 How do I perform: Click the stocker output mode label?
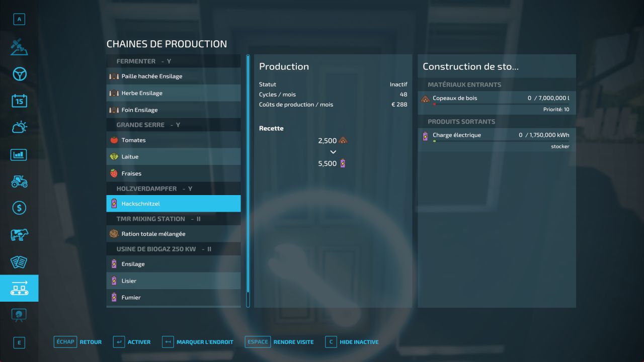coord(560,147)
